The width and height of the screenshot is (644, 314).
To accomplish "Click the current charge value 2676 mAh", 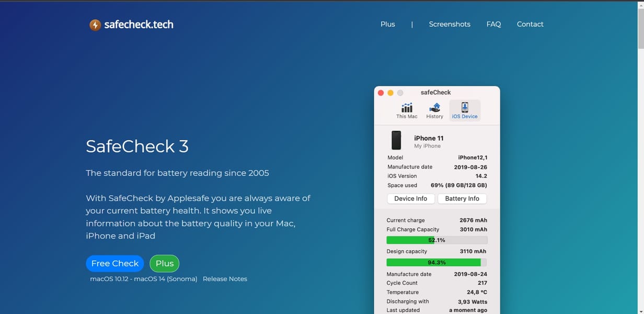I will point(473,220).
